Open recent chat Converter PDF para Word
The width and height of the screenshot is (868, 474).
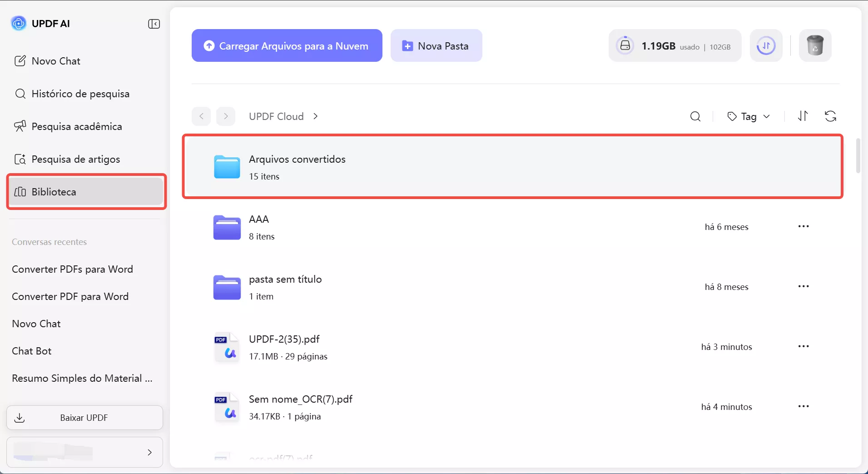pyautogui.click(x=70, y=296)
